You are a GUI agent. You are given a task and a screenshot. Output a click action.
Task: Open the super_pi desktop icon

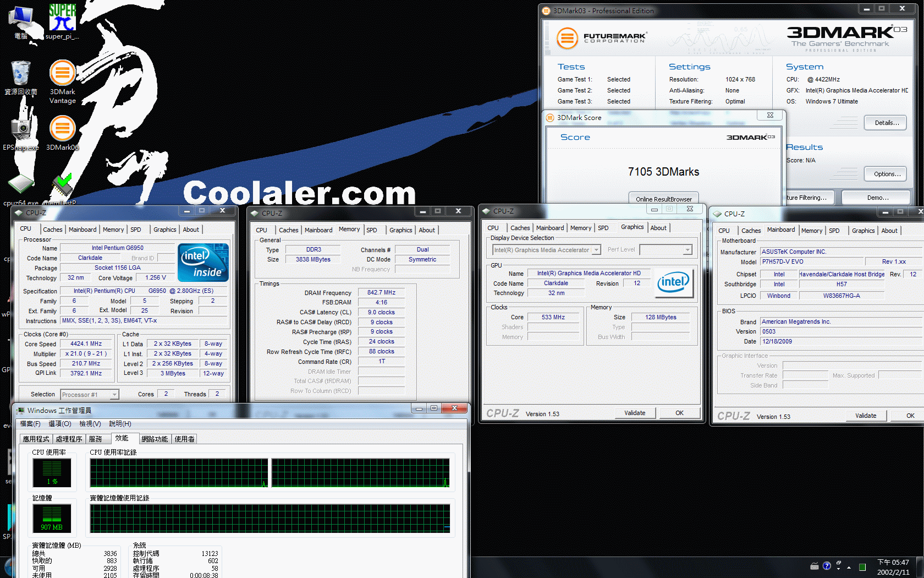click(x=62, y=21)
